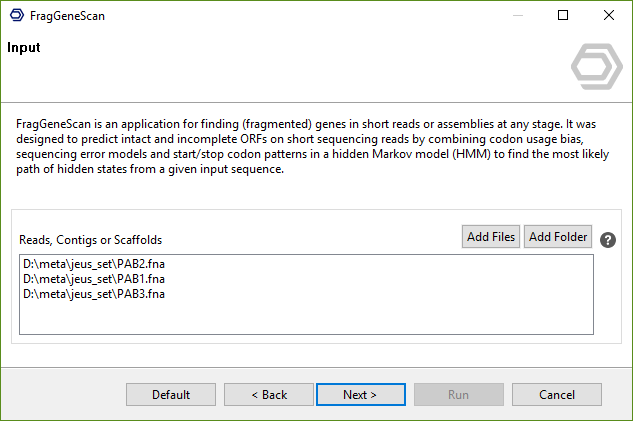
Task: Select PAB2.fna in the file list
Action: point(93,265)
